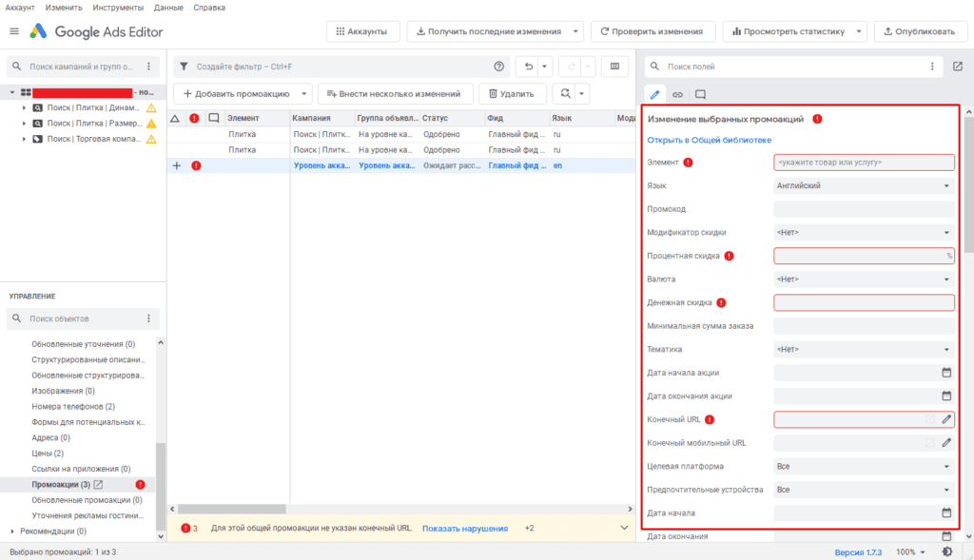Click pencil icon for Конечный мобильный URL
Screen dimensions: 974x560
click(x=946, y=443)
